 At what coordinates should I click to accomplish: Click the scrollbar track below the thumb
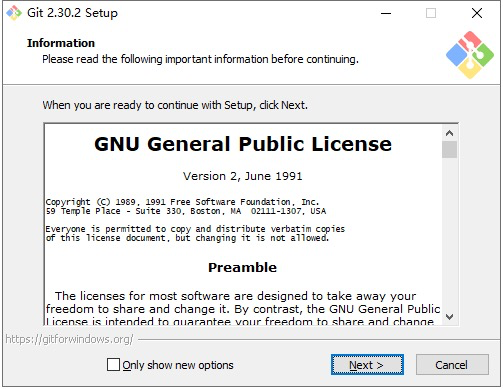[449, 233]
